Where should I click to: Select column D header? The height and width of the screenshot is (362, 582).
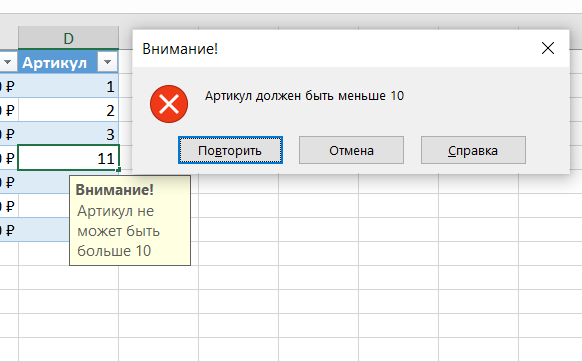68,38
